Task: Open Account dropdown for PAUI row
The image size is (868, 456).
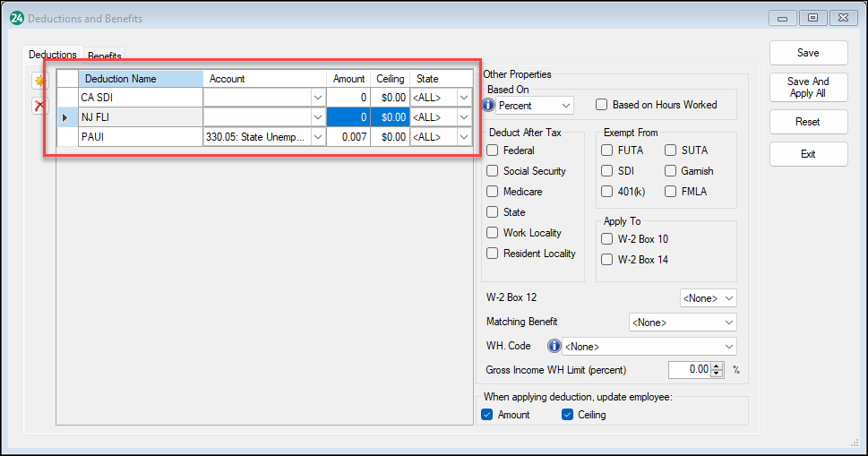Action: click(x=317, y=137)
